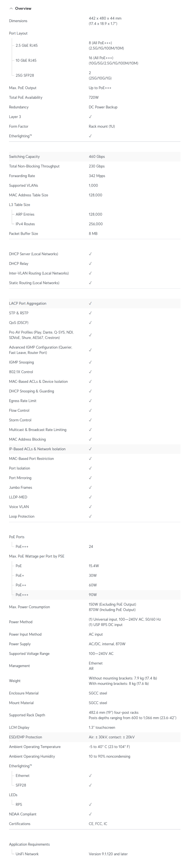187x868 pixels.
Task: Select the L3 Table Size row
Action: click(x=95, y=205)
